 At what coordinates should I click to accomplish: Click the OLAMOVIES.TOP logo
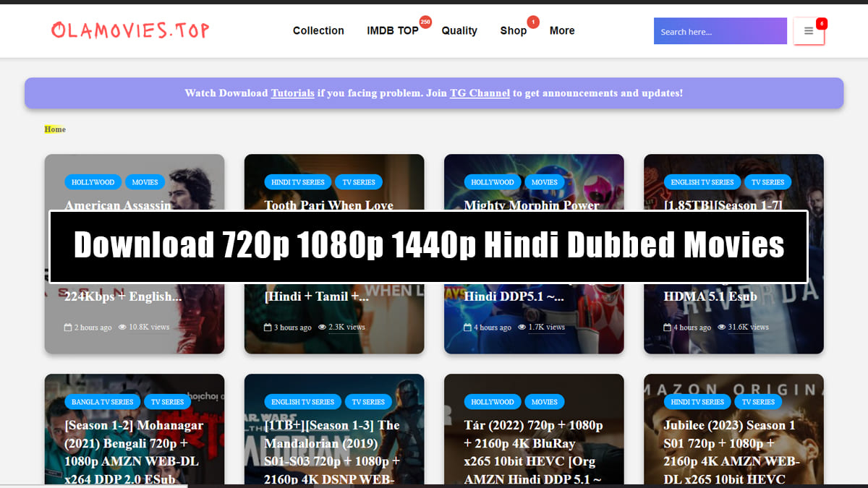pos(130,30)
